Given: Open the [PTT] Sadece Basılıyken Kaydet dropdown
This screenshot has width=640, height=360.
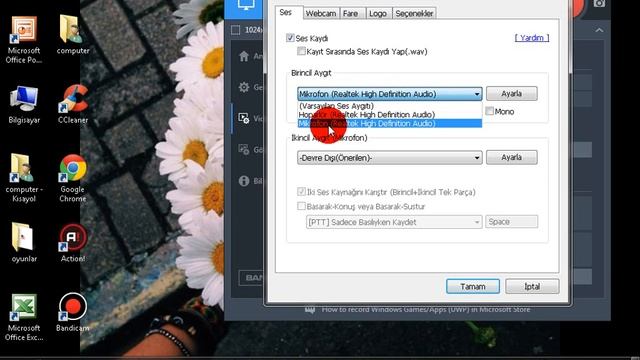Looking at the screenshot, I should 394,222.
